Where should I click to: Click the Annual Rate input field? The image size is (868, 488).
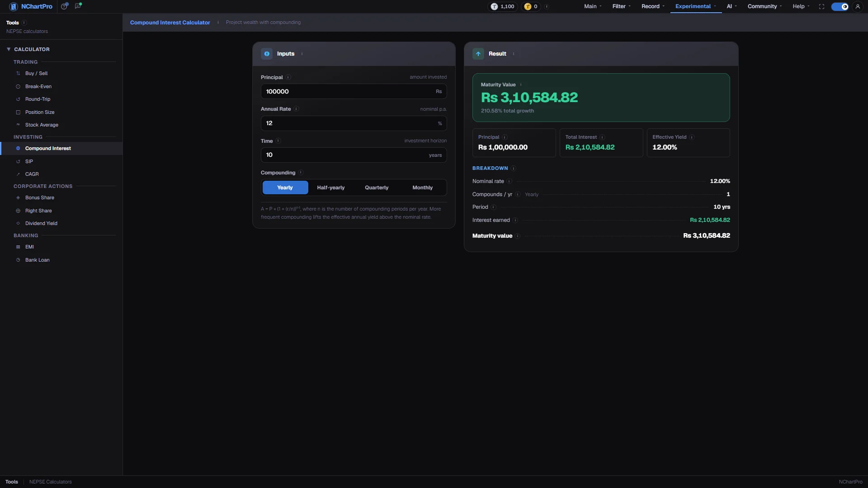pyautogui.click(x=354, y=123)
